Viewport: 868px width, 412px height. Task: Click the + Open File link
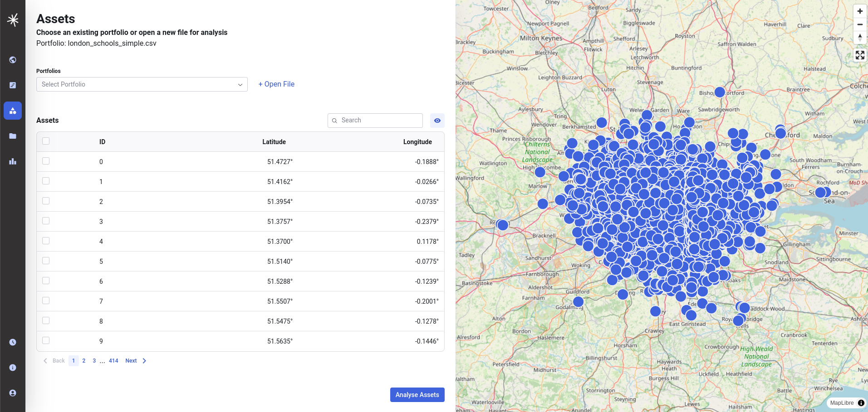(276, 84)
